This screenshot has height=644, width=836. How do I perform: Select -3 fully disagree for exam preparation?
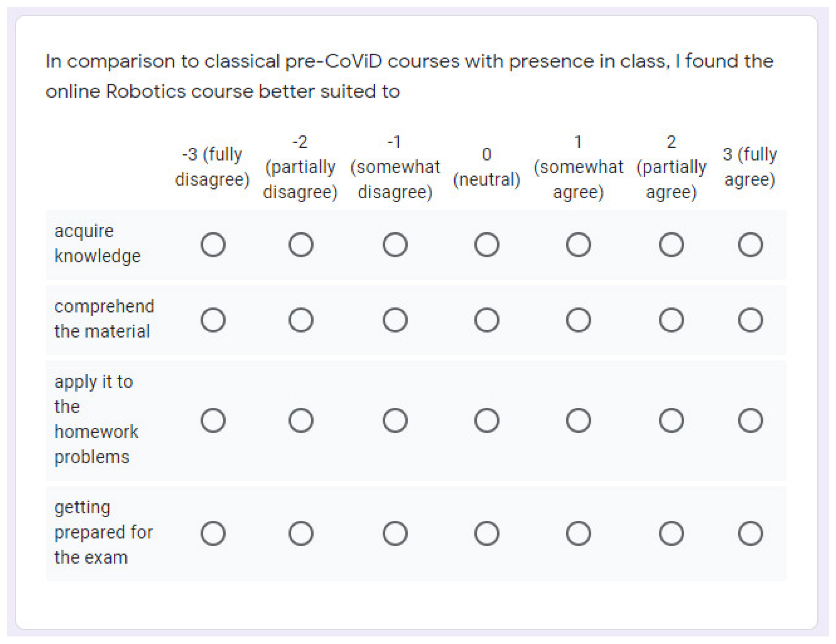pos(213,533)
